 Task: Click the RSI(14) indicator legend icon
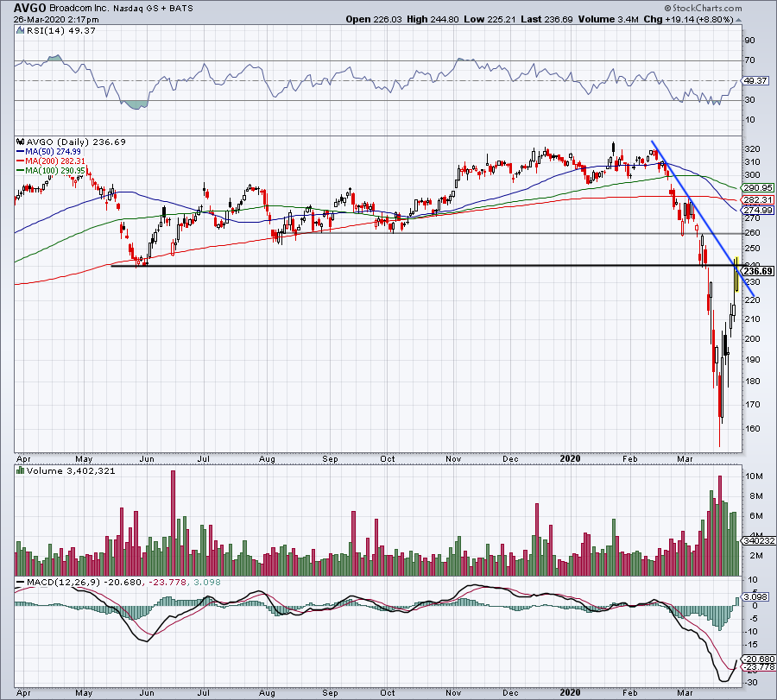[20, 31]
